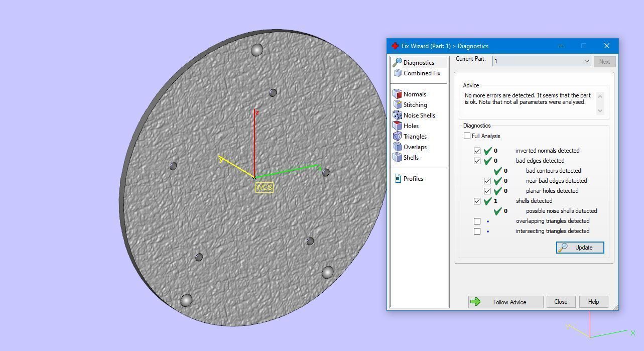Go to the Holes page
644x351 pixels.
click(x=411, y=126)
